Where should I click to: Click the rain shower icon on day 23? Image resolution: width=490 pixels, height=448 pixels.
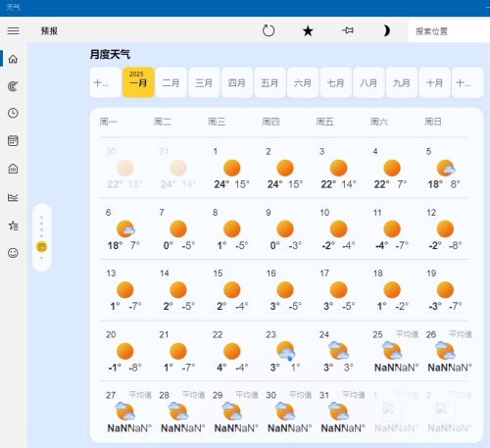click(286, 351)
